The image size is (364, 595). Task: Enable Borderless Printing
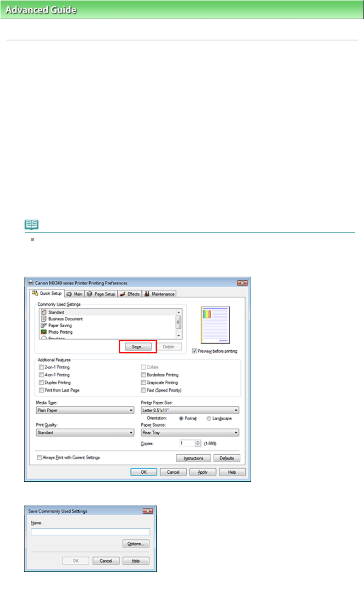click(x=143, y=375)
